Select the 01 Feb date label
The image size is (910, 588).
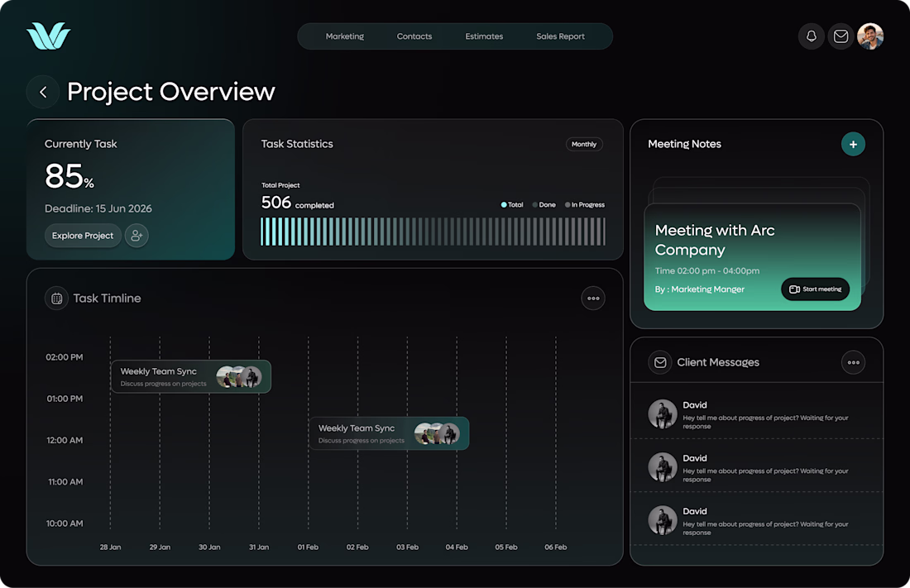click(309, 547)
